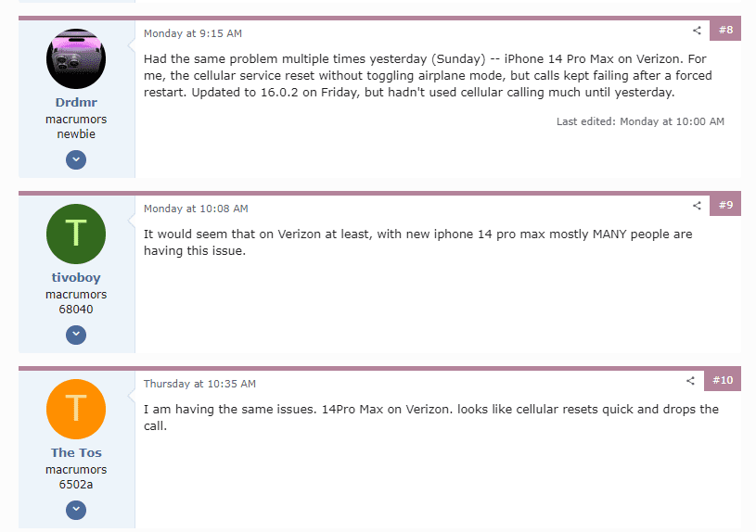Click the Last edited Monday 10:00 AM note

pos(640,121)
